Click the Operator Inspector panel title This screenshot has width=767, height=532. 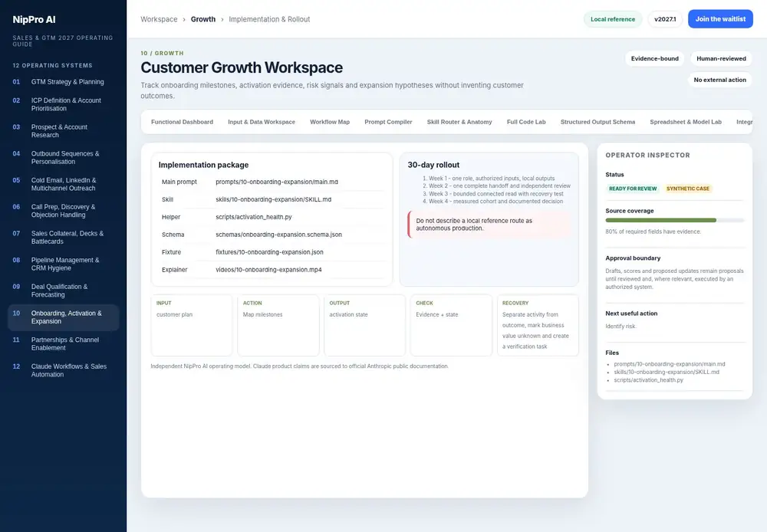pyautogui.click(x=647, y=155)
